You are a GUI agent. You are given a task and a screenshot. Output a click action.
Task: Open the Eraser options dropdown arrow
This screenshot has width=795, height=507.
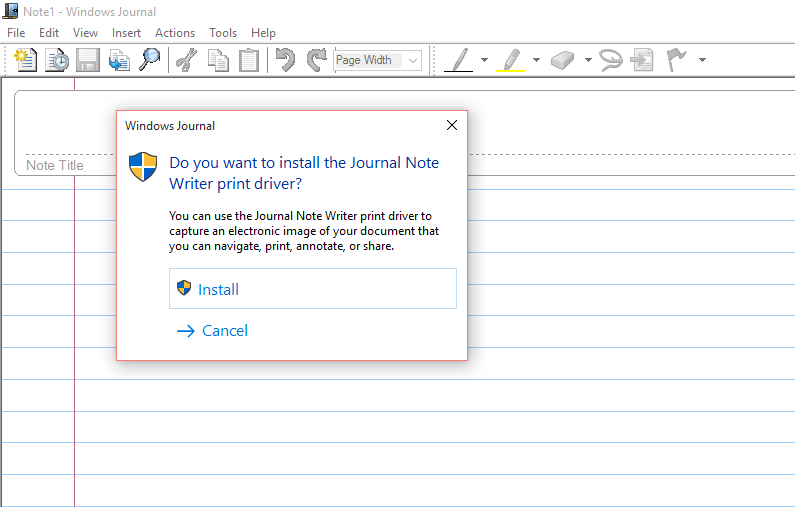588,60
